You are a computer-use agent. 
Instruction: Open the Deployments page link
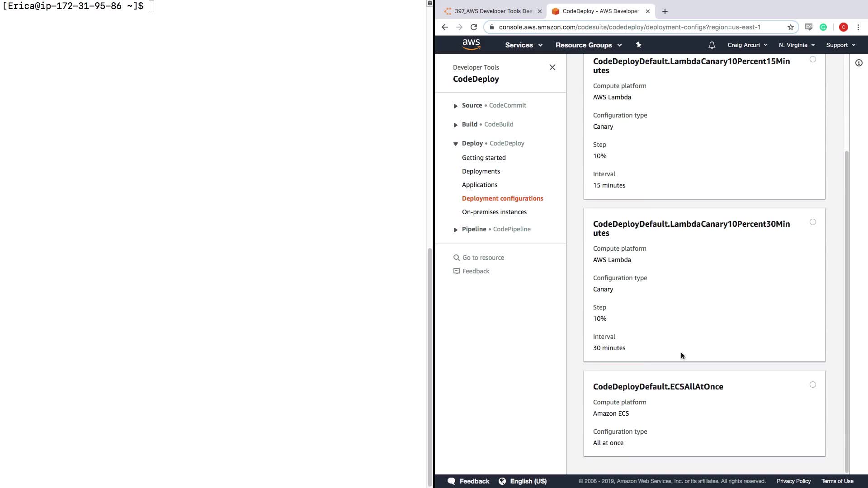pyautogui.click(x=481, y=171)
